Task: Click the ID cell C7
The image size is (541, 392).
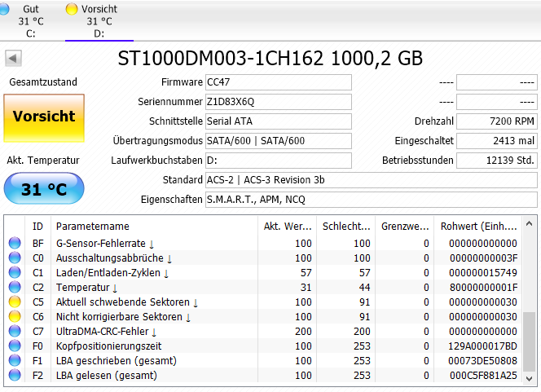Action: click(38, 331)
